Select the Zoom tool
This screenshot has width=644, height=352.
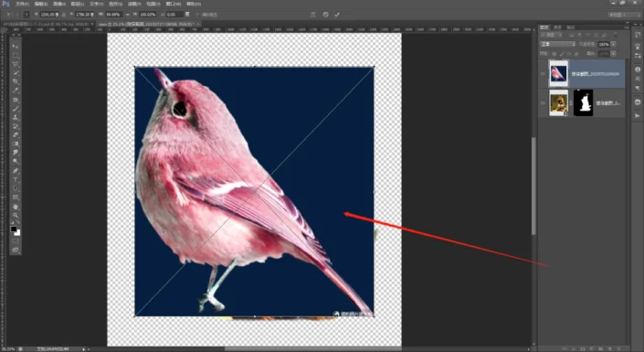point(16,216)
